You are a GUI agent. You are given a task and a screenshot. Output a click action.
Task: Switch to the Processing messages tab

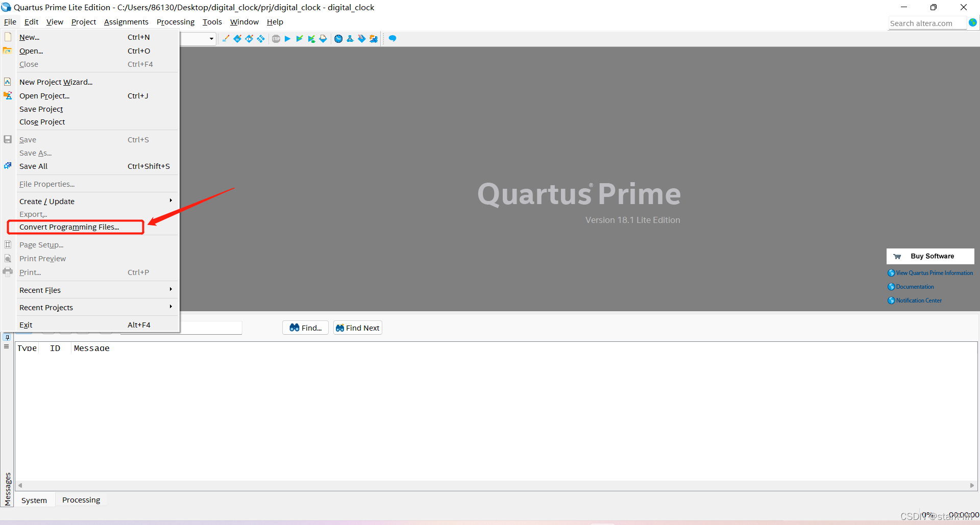(81, 500)
